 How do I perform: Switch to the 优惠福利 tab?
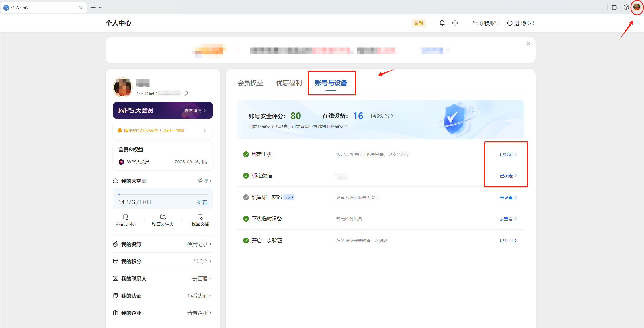coord(289,83)
